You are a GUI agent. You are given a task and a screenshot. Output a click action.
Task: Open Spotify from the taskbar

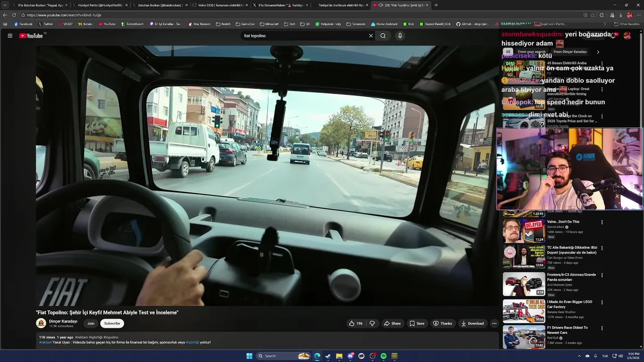(383, 356)
